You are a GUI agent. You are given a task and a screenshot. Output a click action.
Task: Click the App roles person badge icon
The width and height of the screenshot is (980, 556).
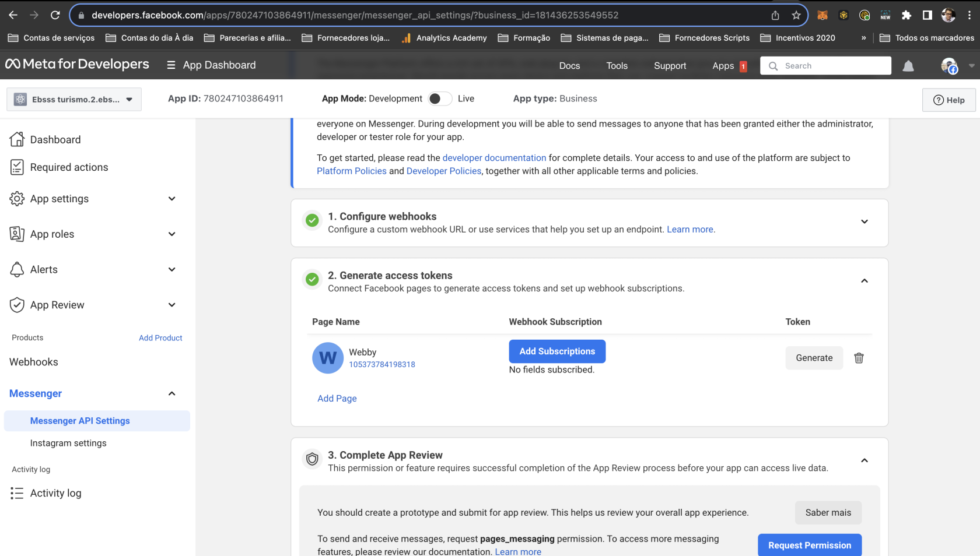click(17, 234)
